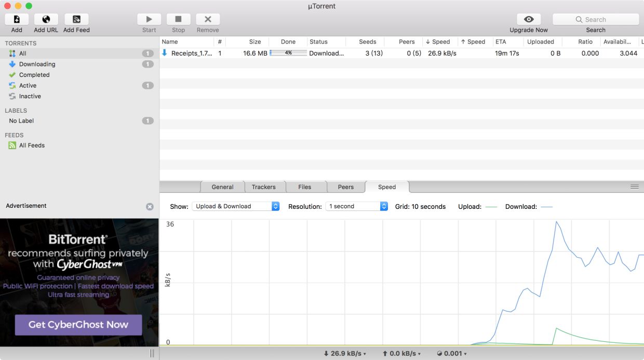644x360 pixels.
Task: Open the upload speed limit menu
Action: pyautogui.click(x=401, y=353)
